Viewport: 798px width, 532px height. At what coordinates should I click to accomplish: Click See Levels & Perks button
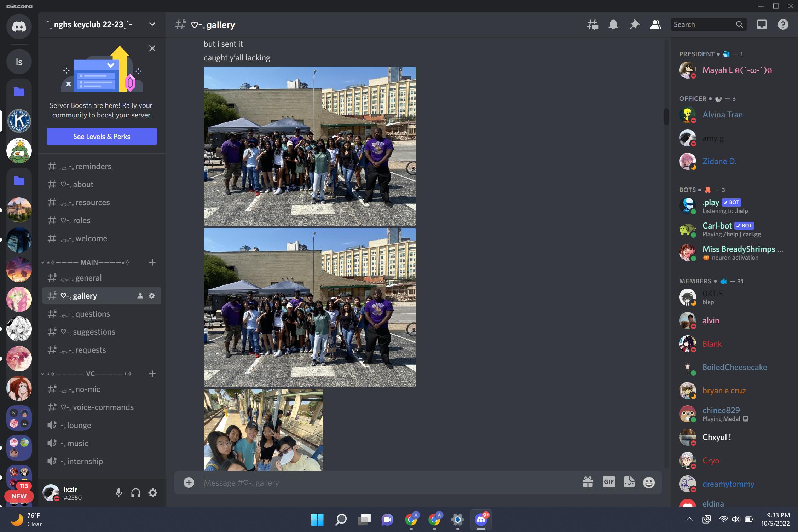pos(102,137)
